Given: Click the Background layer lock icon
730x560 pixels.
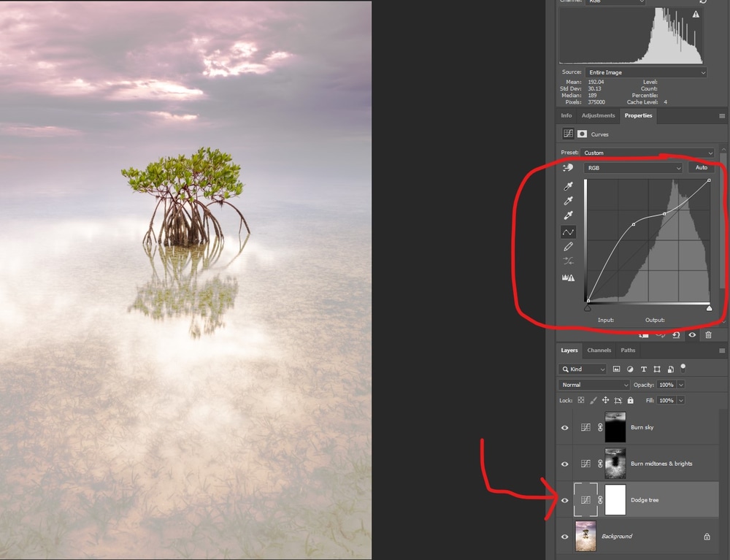Looking at the screenshot, I should 707,537.
